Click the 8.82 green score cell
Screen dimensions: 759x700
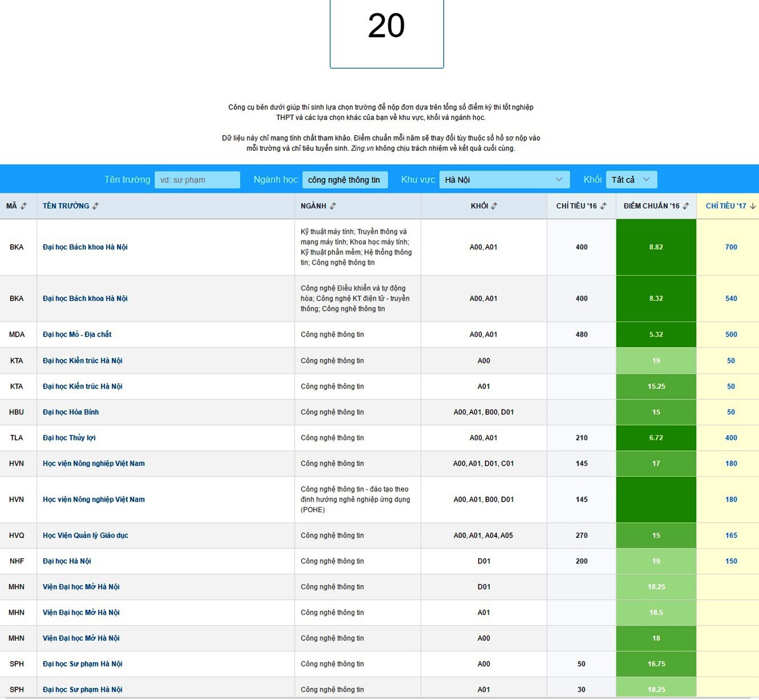pyautogui.click(x=656, y=247)
